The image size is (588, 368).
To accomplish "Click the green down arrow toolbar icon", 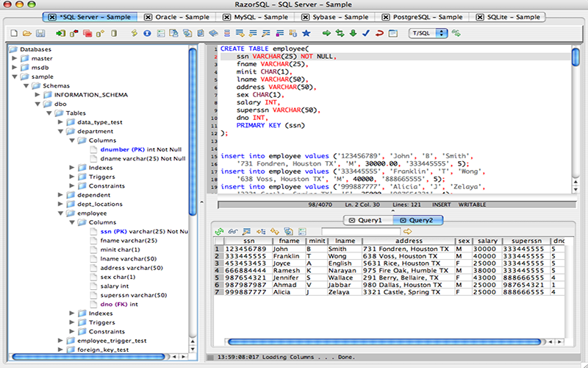I will pos(353,33).
